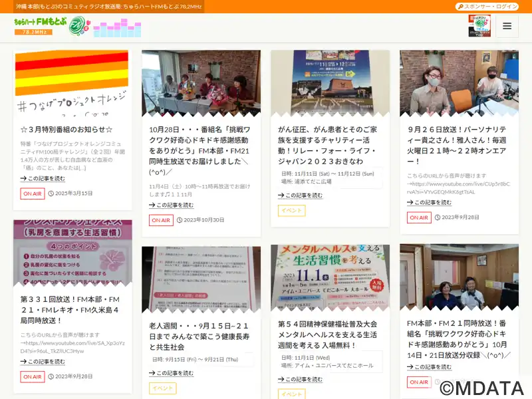Click the 特番「つなげプロジェクトオレンジ excerpt text
The height and width of the screenshot is (399, 532).
(72, 156)
